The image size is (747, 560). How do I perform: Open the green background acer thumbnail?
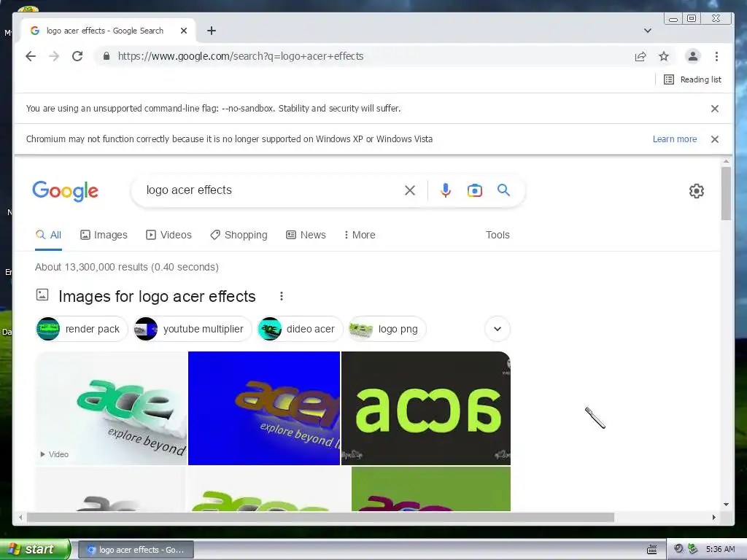pyautogui.click(x=430, y=489)
